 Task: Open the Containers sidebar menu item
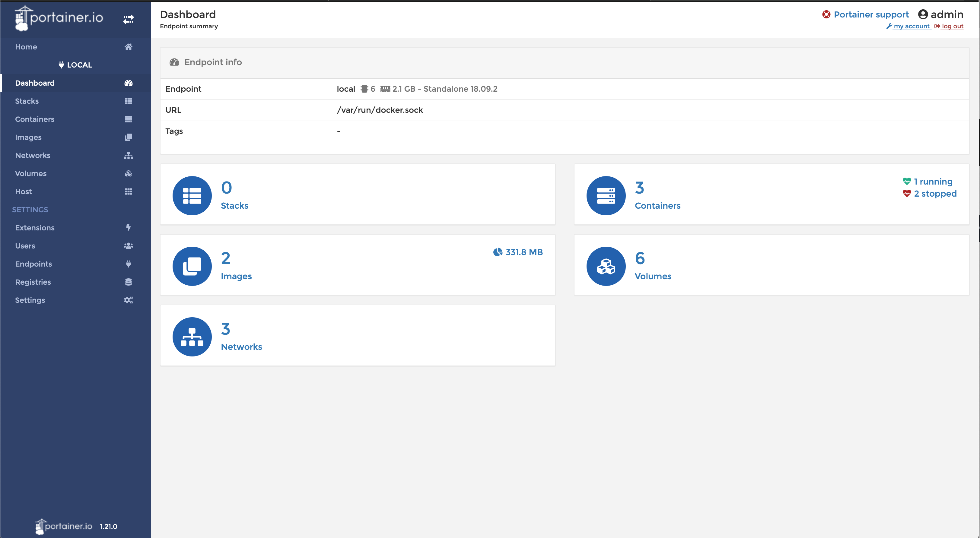pyautogui.click(x=35, y=119)
